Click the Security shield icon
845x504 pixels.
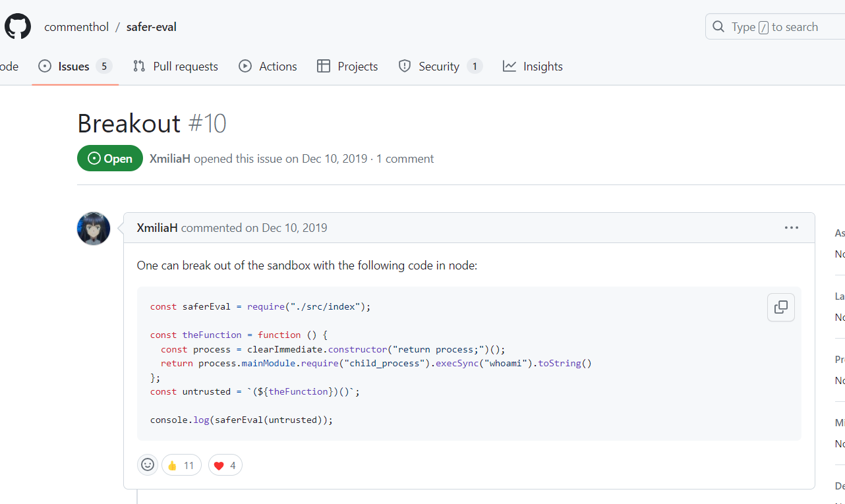[405, 66]
